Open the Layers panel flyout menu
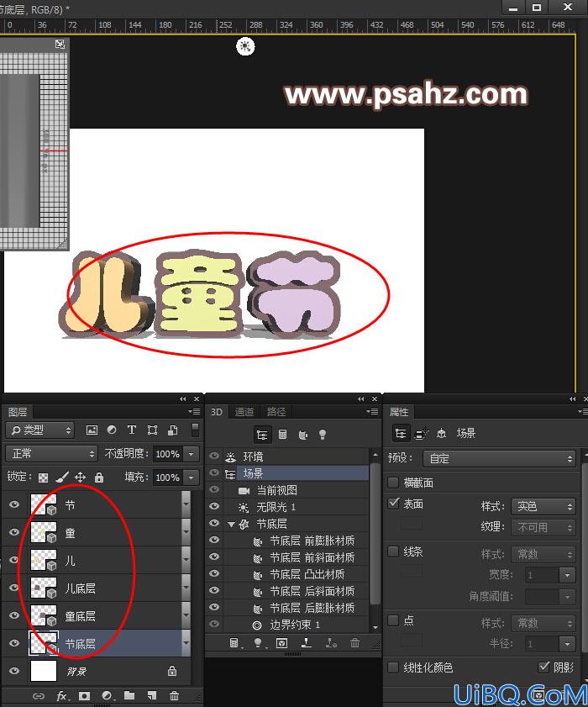 [x=194, y=412]
